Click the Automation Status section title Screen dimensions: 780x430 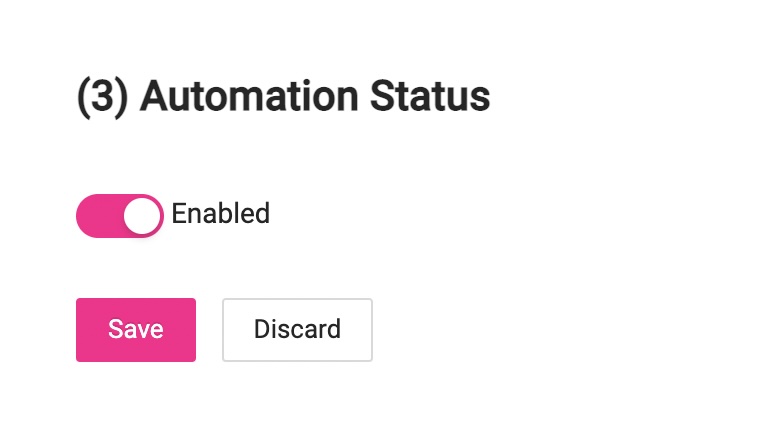283,97
